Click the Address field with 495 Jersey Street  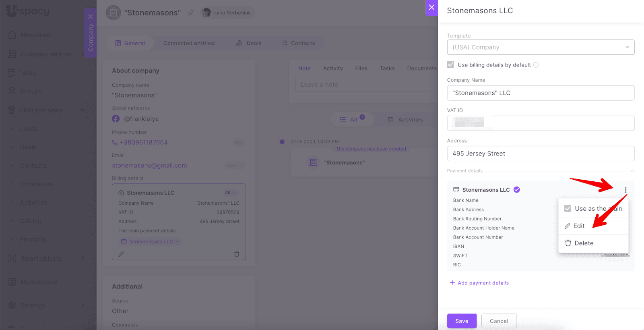coord(541,154)
